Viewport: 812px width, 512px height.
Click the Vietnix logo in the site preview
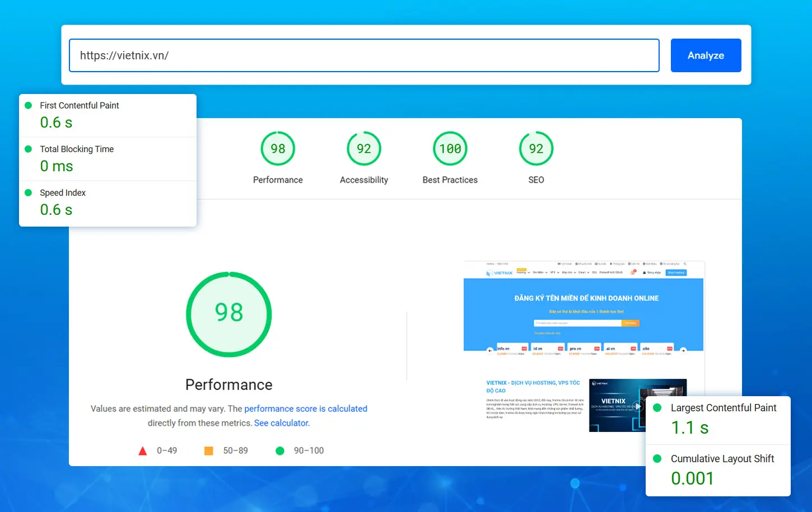[x=500, y=273]
